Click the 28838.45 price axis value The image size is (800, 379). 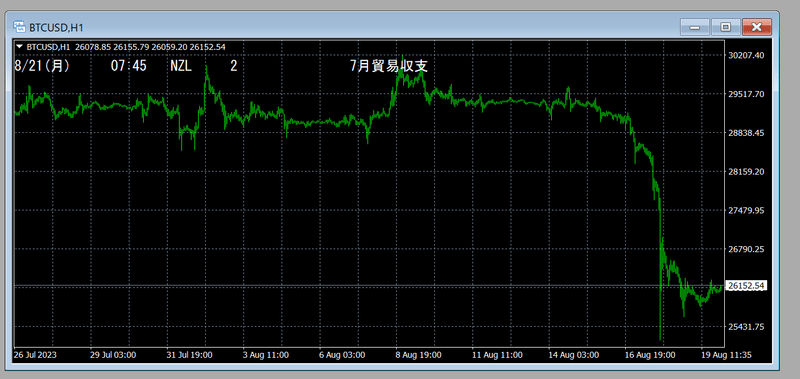[746, 133]
